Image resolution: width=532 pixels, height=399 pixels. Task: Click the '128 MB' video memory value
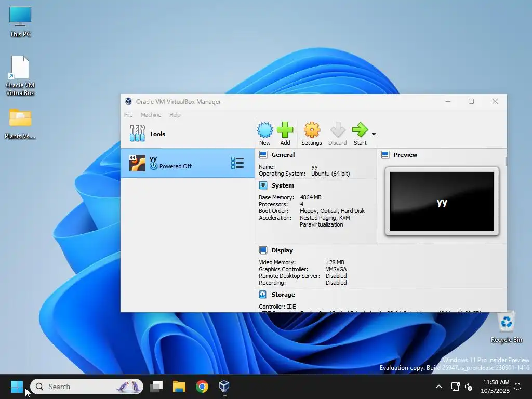click(x=335, y=262)
